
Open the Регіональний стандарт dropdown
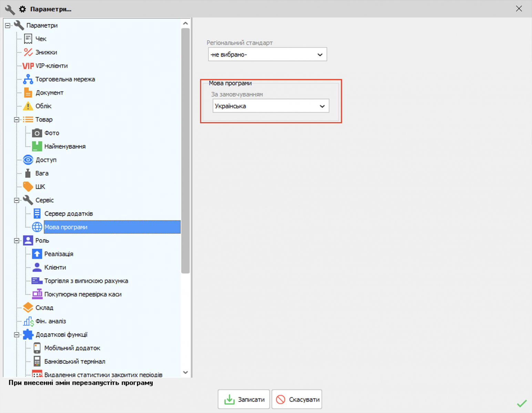point(267,55)
